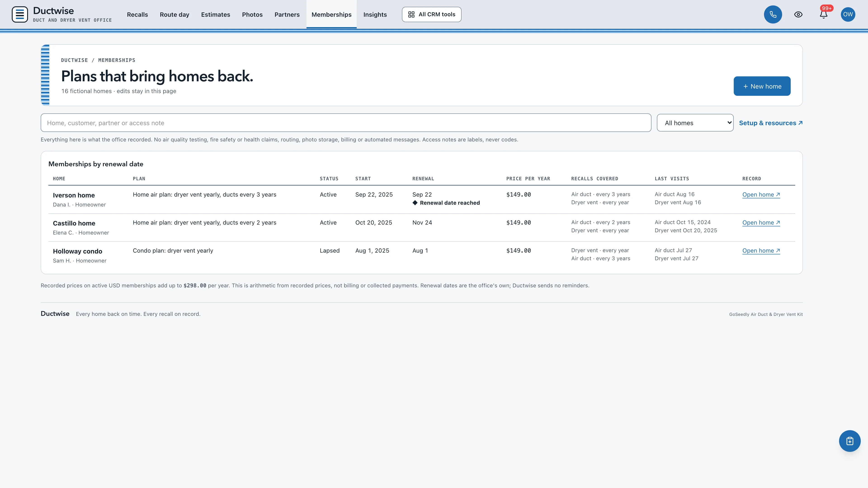Click the Castillo home name
Image resolution: width=868 pixels, height=488 pixels.
point(74,223)
